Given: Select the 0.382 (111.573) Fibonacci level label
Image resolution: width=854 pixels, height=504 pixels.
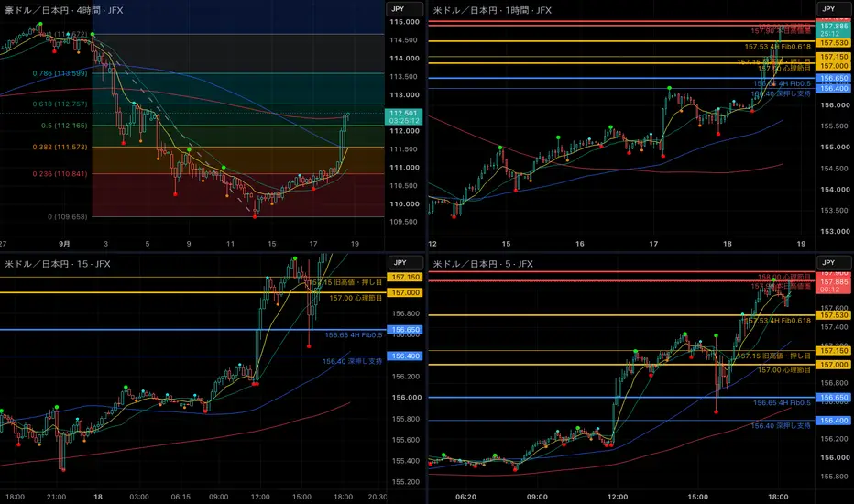Looking at the screenshot, I should coord(60,148).
